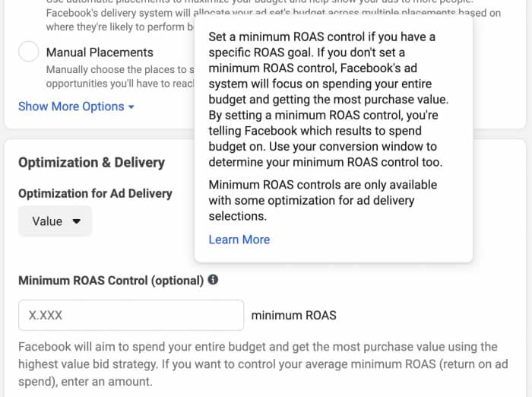
Task: Click the highest value bid strategy help text
Action: pyautogui.click(x=263, y=364)
